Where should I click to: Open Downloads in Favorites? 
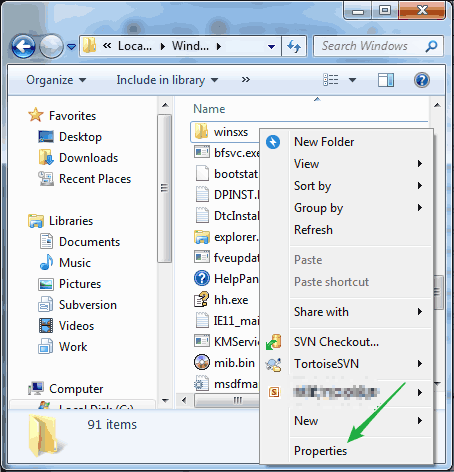click(78, 158)
